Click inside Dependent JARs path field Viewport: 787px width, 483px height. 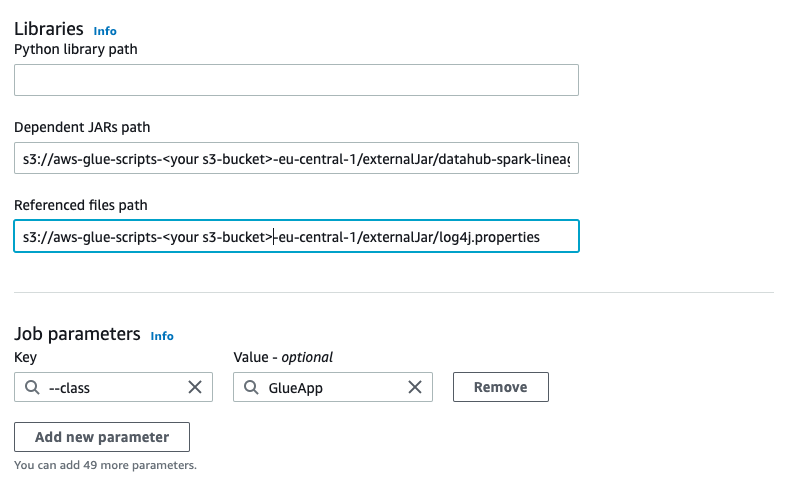[296, 158]
